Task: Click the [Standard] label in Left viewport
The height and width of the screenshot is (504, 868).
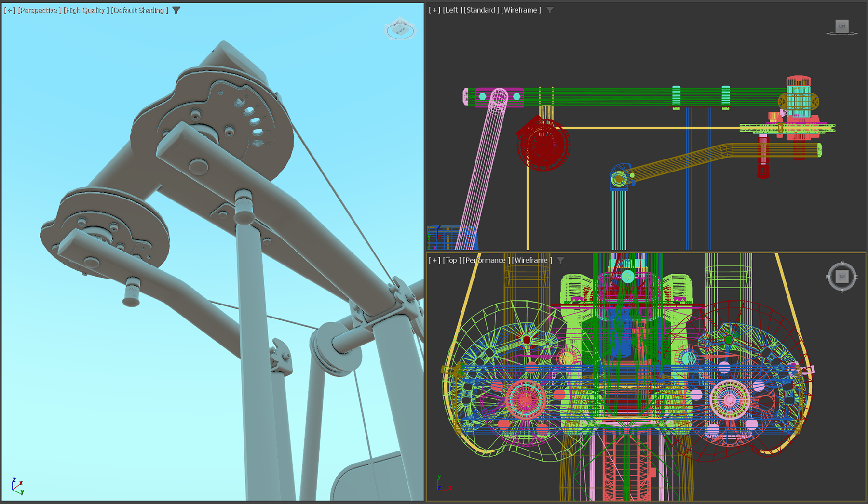Action: coord(481,10)
